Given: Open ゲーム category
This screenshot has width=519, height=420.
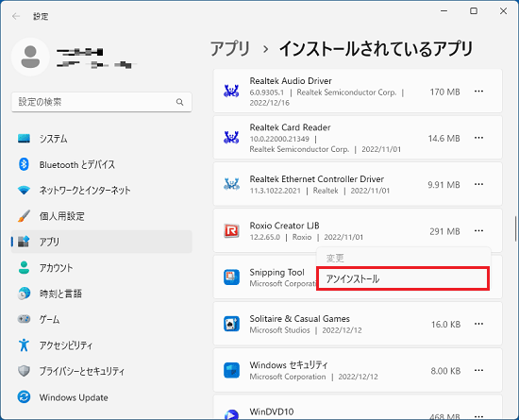Looking at the screenshot, I should coord(101,319).
